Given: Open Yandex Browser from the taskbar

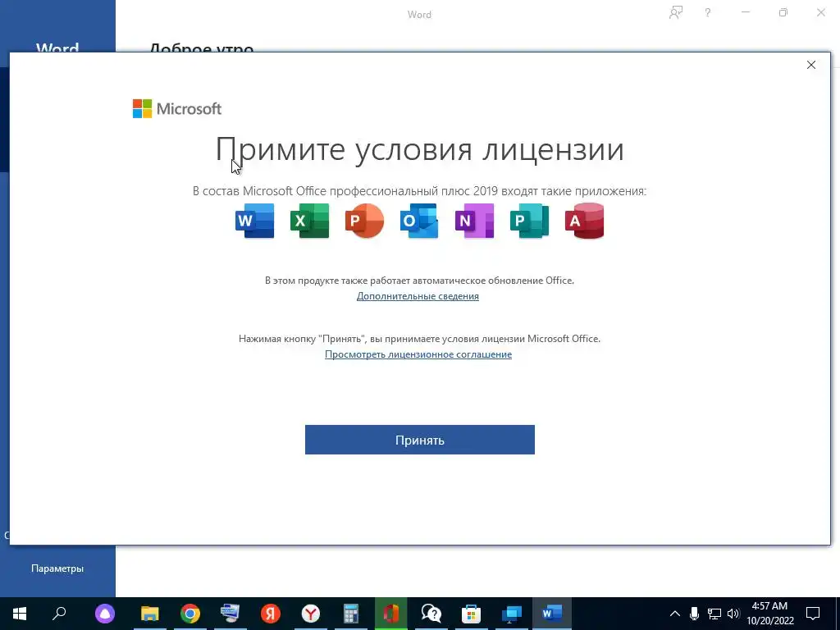Looking at the screenshot, I should tap(311, 614).
